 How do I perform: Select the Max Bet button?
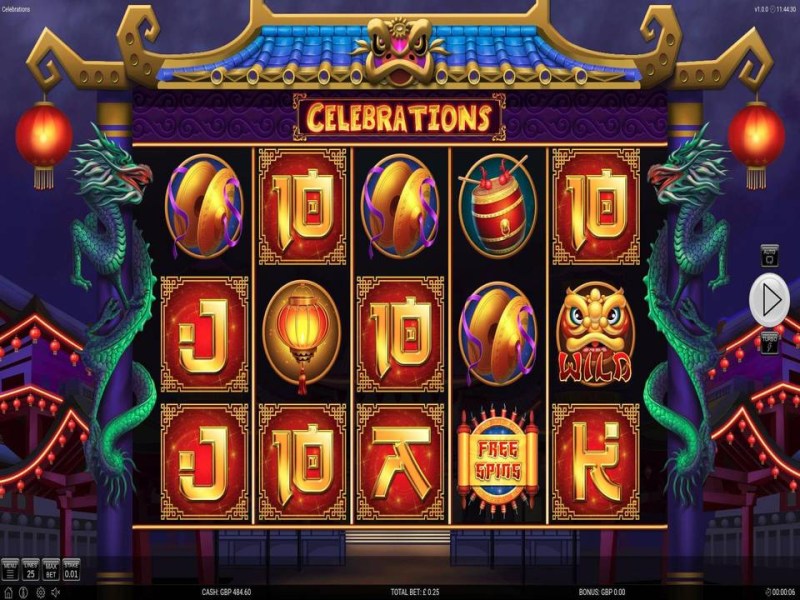point(51,570)
